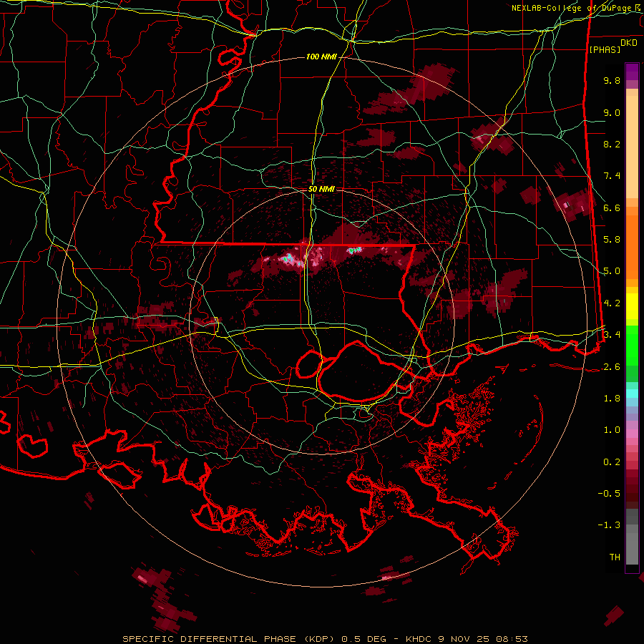
Task: Click the 6.6 scale value
Action: (x=612, y=208)
